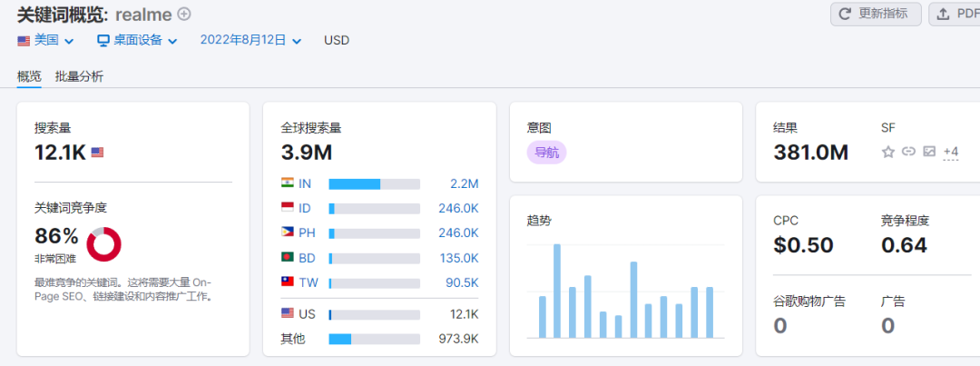The width and height of the screenshot is (980, 366).
Task: Click the $0.50 CPC value
Action: click(804, 245)
